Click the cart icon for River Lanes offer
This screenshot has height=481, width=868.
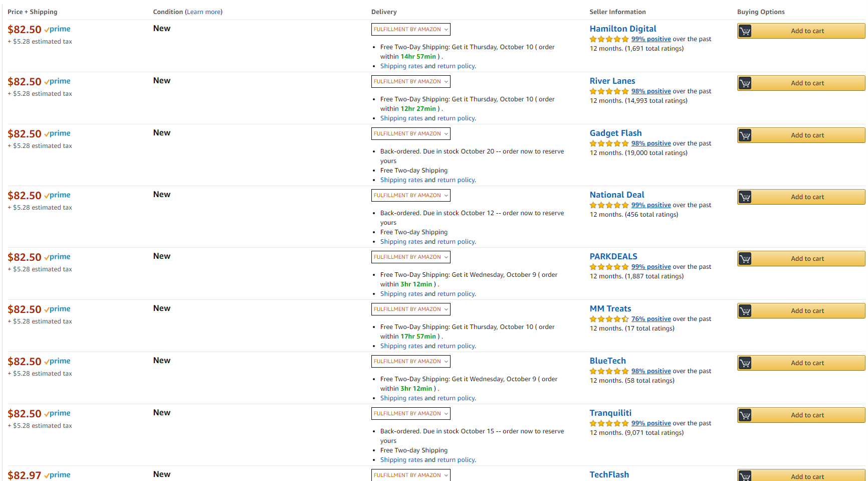click(x=745, y=83)
